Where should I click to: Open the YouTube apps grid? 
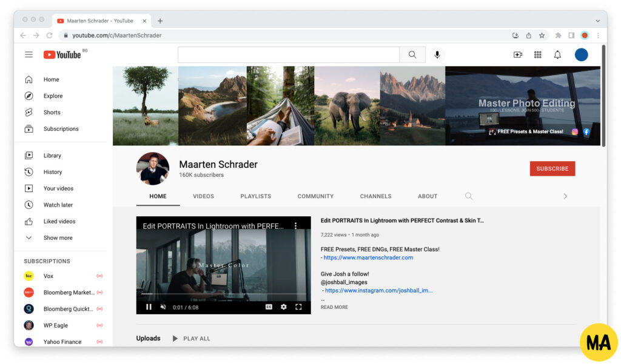click(537, 55)
